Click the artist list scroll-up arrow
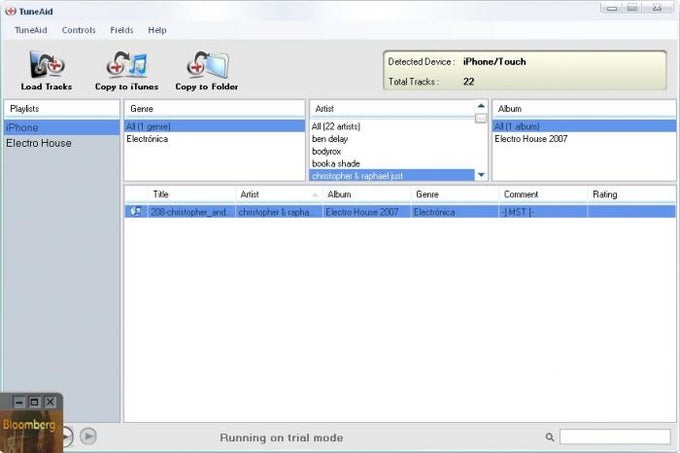This screenshot has height=453, width=680. 481,106
